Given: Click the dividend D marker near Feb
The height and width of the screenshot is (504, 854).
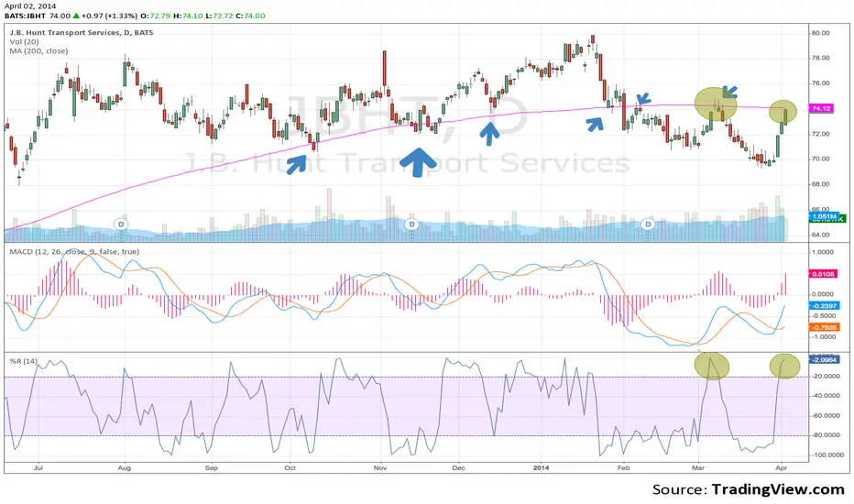Looking at the screenshot, I should point(648,224).
